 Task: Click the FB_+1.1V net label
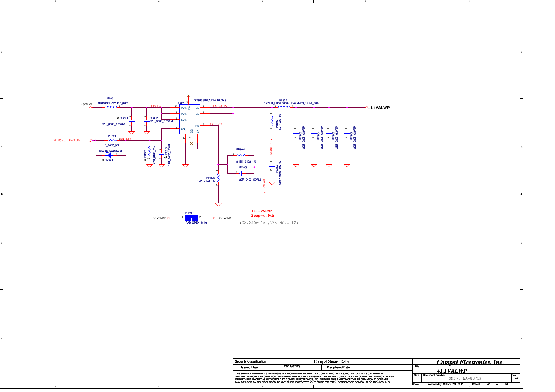[x=216, y=124]
